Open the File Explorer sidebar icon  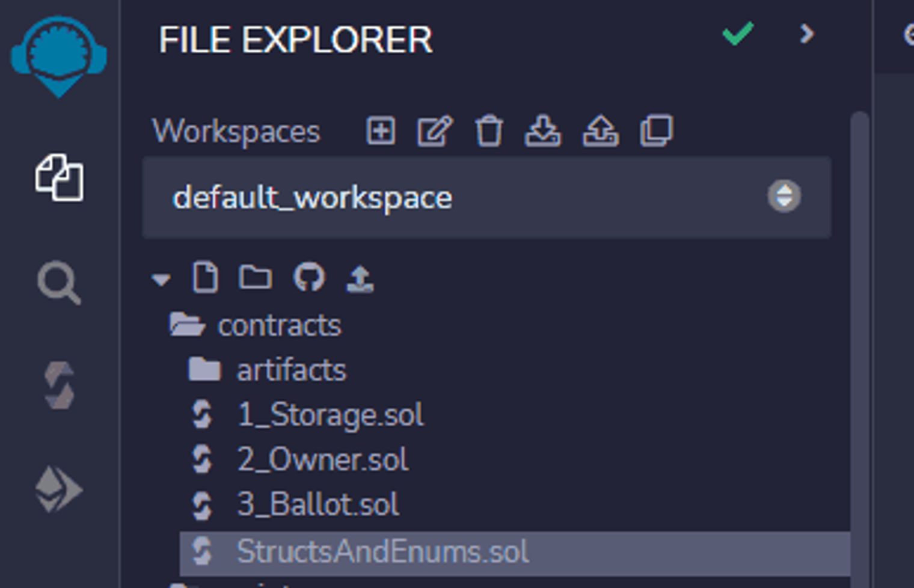point(59,178)
